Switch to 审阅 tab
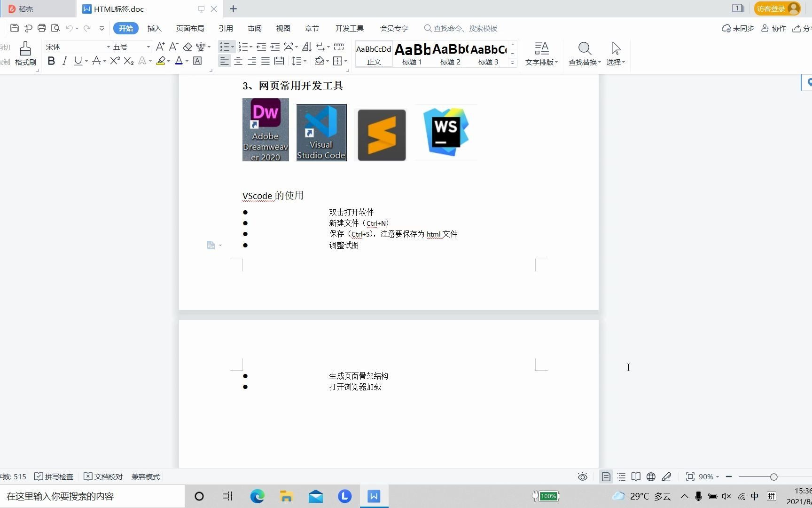Screen dimensions: 812x508 [x=254, y=28]
